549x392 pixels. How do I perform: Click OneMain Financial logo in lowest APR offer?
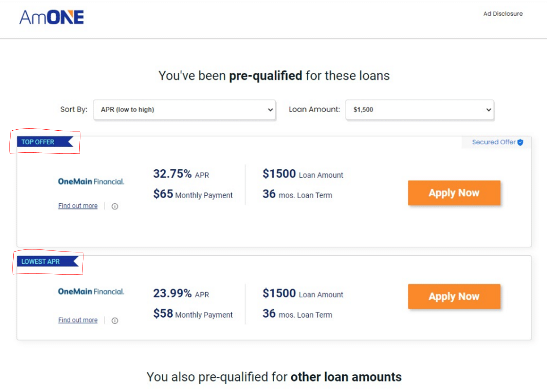(91, 292)
